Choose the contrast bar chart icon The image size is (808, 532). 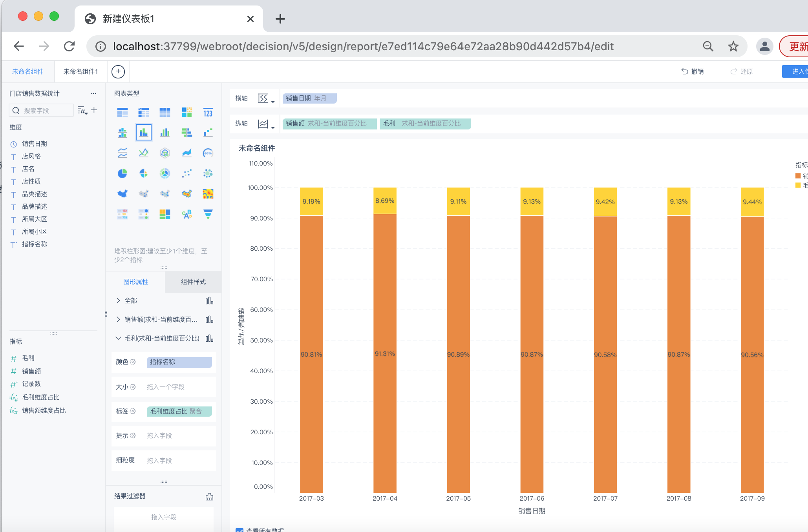[x=187, y=133]
